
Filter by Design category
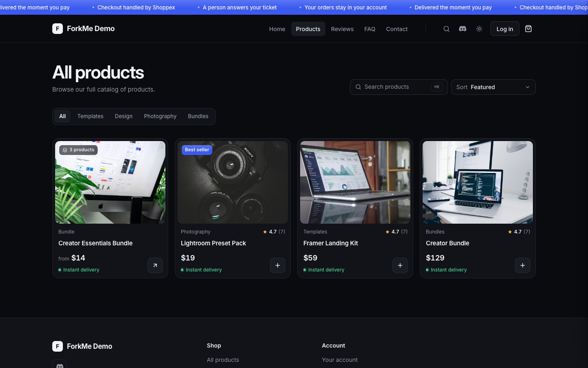[x=124, y=116]
